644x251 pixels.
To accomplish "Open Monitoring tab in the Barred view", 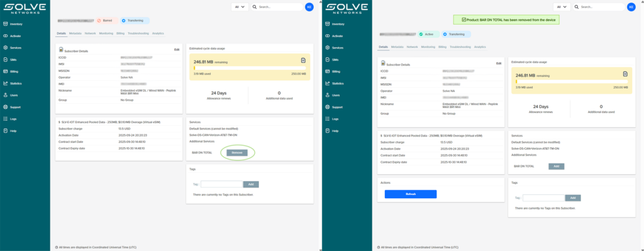I will pyautogui.click(x=106, y=33).
